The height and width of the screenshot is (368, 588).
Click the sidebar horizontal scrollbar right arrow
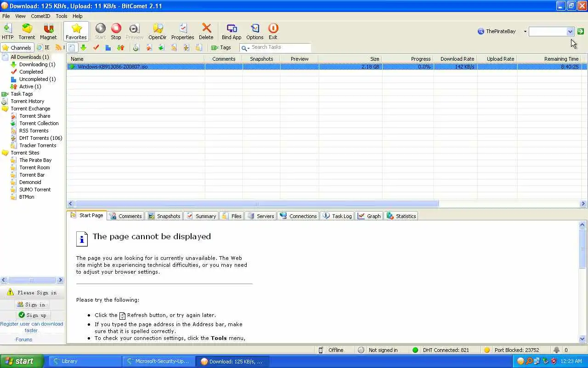(60, 280)
